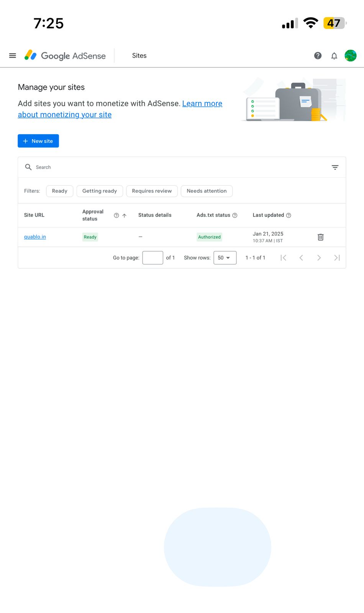Apply the Getting ready filter chip
This screenshot has width=364, height=613.
(100, 191)
